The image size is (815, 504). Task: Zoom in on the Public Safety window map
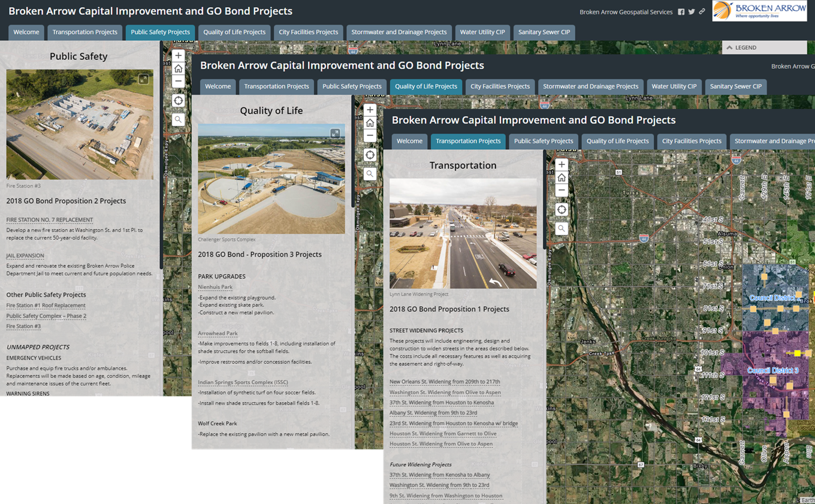coord(178,56)
